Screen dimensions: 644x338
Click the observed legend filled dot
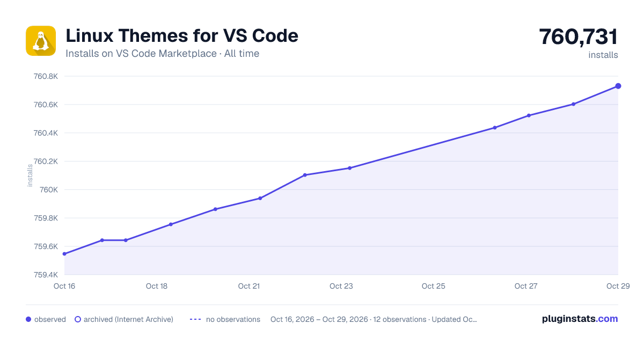click(x=28, y=319)
